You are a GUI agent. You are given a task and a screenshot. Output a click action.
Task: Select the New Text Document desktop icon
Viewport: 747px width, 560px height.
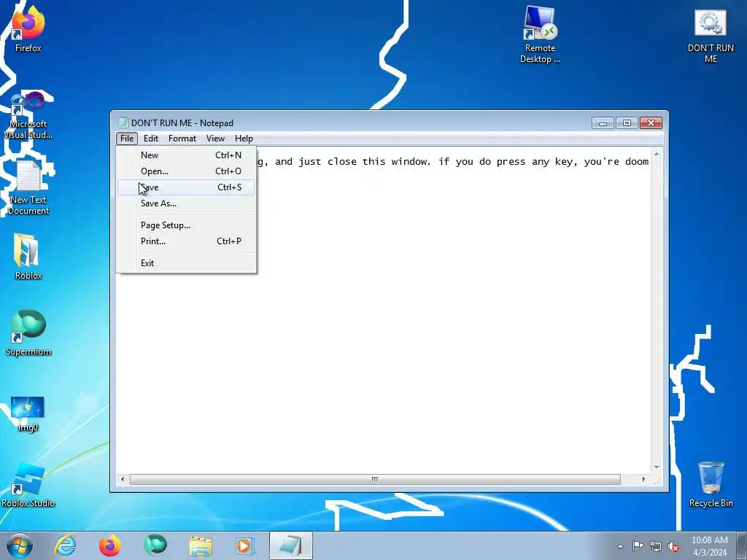[x=28, y=187]
